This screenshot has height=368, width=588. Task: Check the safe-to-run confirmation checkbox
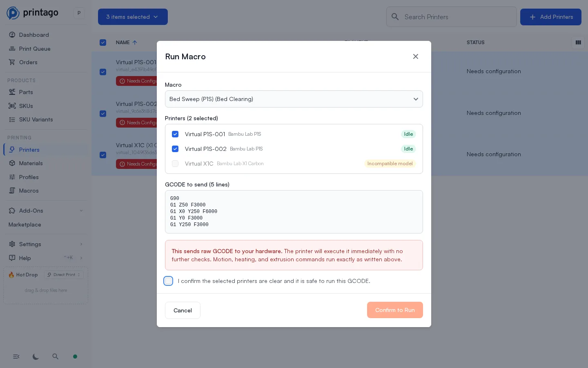(x=168, y=281)
